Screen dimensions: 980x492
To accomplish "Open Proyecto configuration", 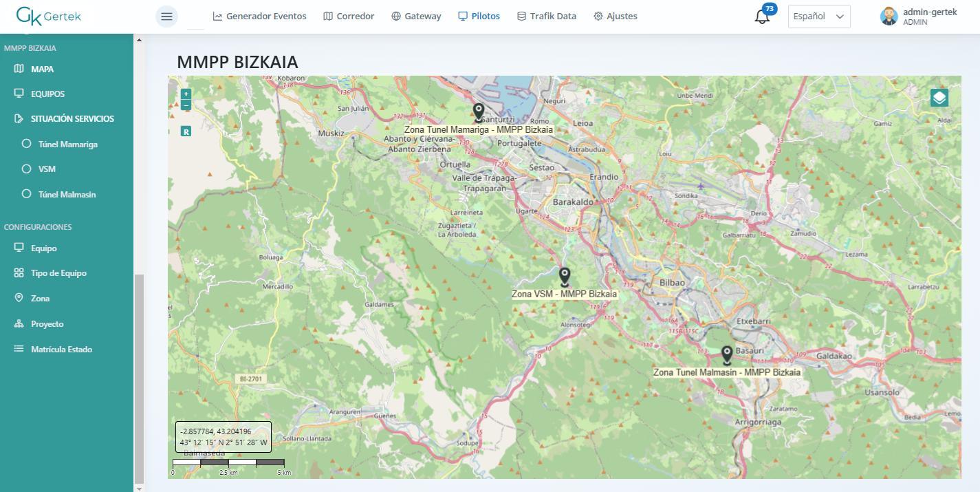I will point(47,323).
